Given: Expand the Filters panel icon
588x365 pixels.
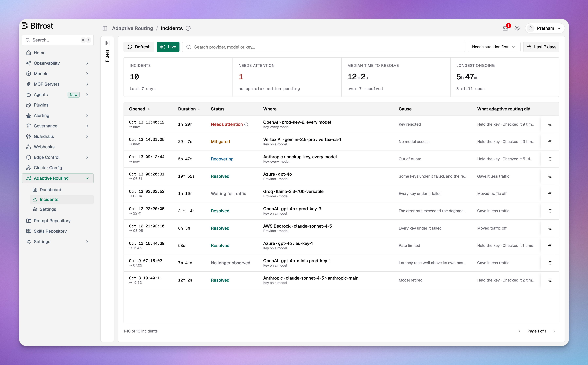Looking at the screenshot, I should coord(107,43).
